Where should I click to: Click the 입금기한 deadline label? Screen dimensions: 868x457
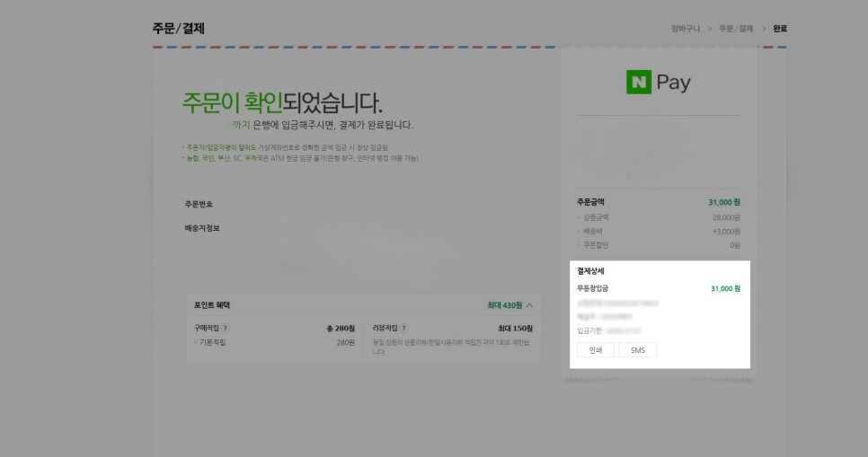[x=589, y=331]
